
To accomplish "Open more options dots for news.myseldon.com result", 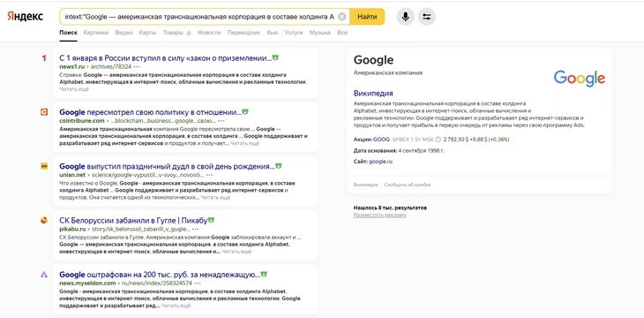I will [198, 284].
